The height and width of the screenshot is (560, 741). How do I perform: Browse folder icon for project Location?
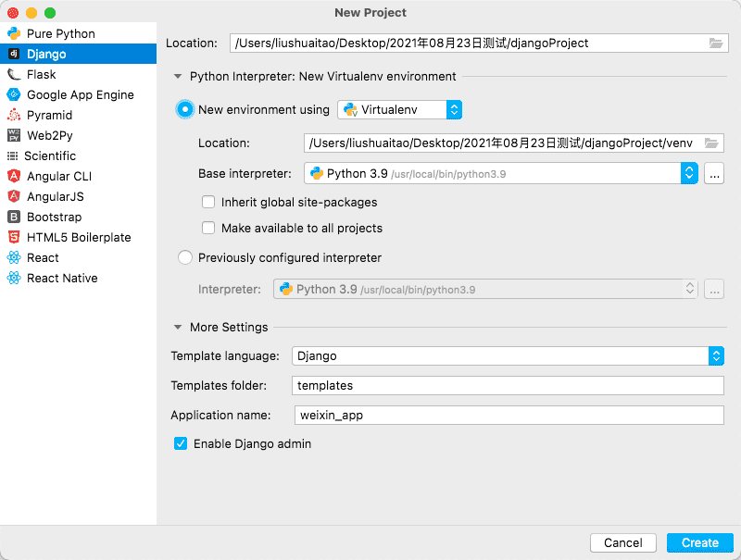click(716, 43)
